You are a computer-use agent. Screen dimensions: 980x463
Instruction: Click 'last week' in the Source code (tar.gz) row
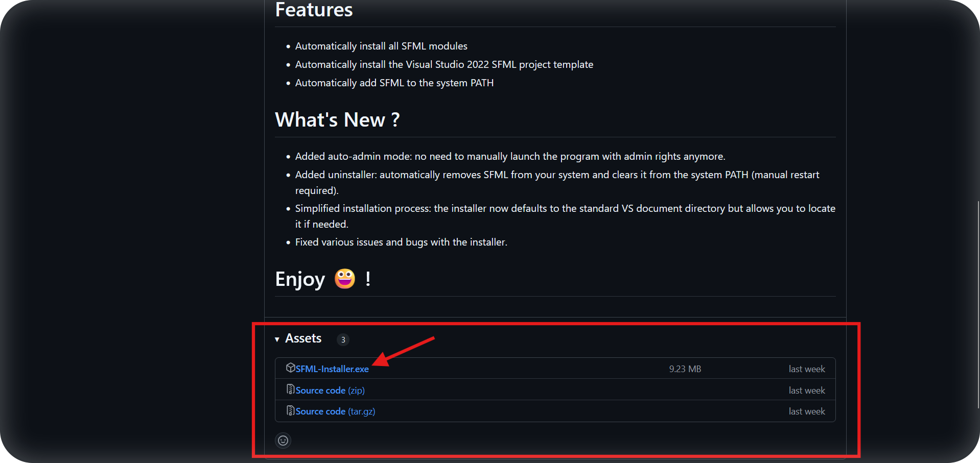[807, 411]
